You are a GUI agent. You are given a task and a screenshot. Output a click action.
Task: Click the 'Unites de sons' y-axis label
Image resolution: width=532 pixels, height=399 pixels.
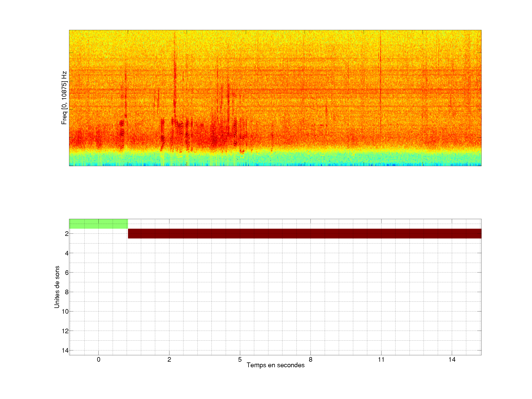(x=57, y=287)
